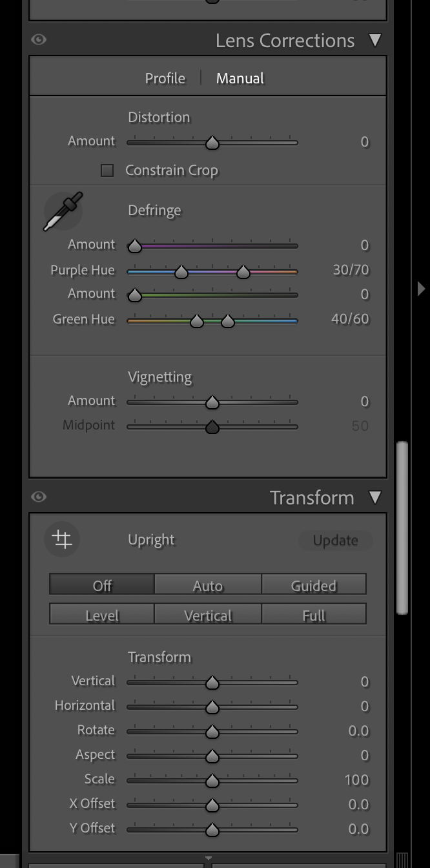The image size is (430, 868).
Task: Collapse the Transform panel triangle
Action: (375, 497)
